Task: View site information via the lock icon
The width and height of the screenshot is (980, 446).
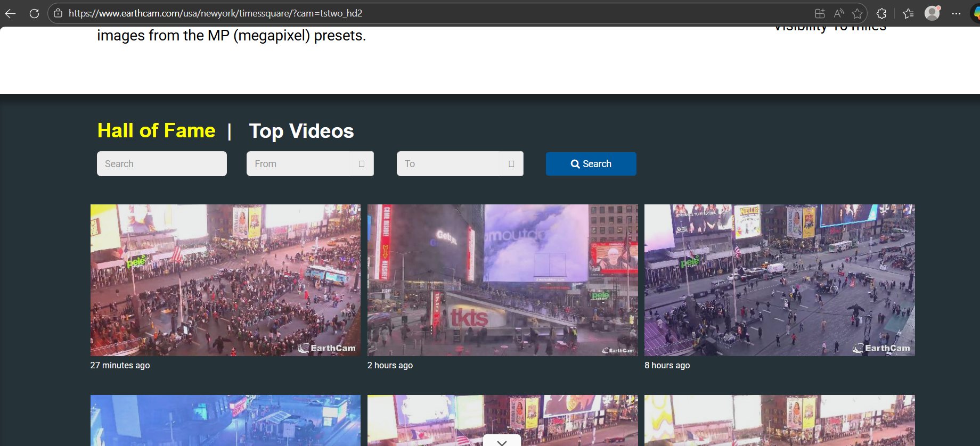Action: click(x=58, y=13)
